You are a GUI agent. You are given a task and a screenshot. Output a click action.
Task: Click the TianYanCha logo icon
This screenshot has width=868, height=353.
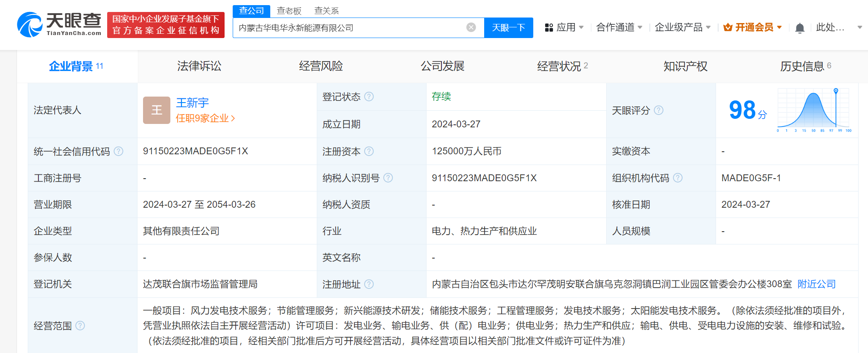coord(30,25)
